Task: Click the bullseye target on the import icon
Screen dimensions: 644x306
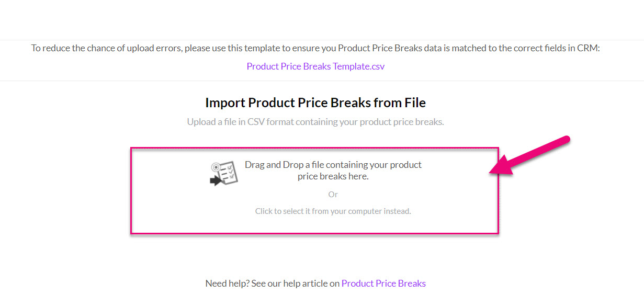Action: pyautogui.click(x=216, y=168)
